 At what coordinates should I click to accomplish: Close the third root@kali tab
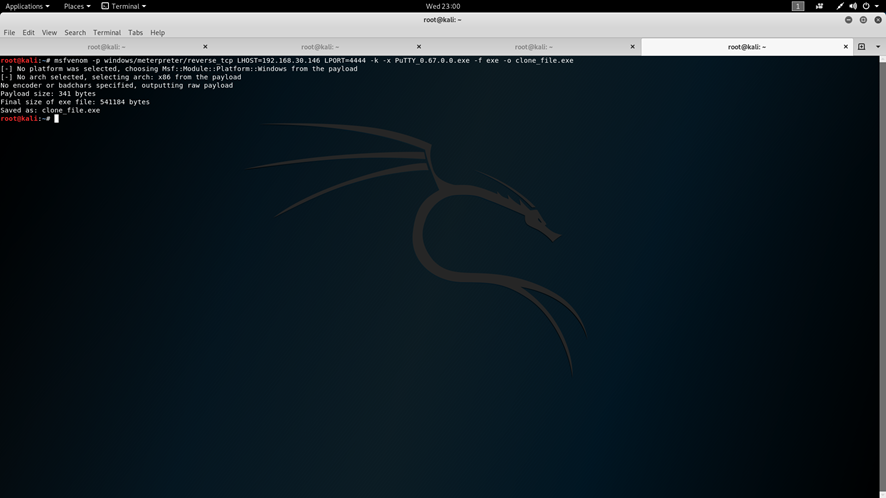(x=632, y=47)
